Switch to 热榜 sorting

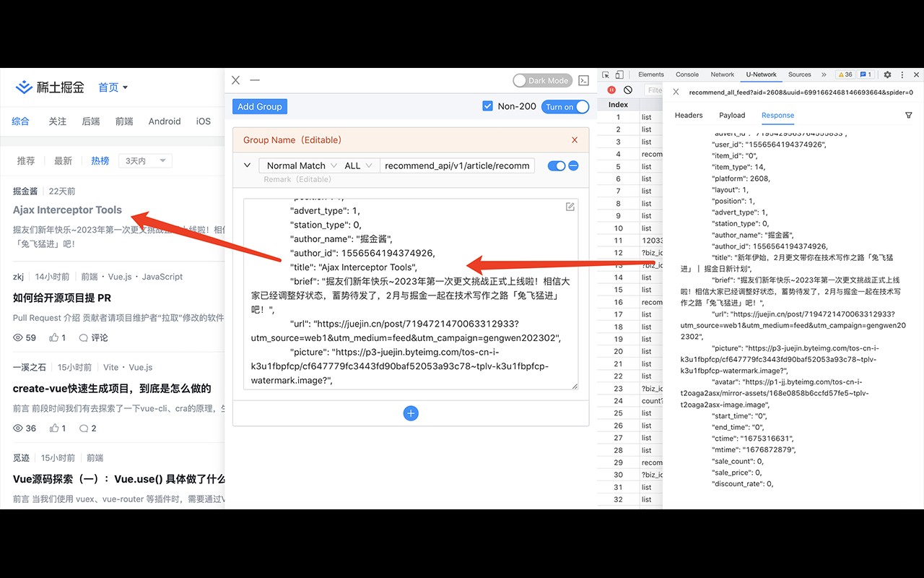(x=100, y=160)
